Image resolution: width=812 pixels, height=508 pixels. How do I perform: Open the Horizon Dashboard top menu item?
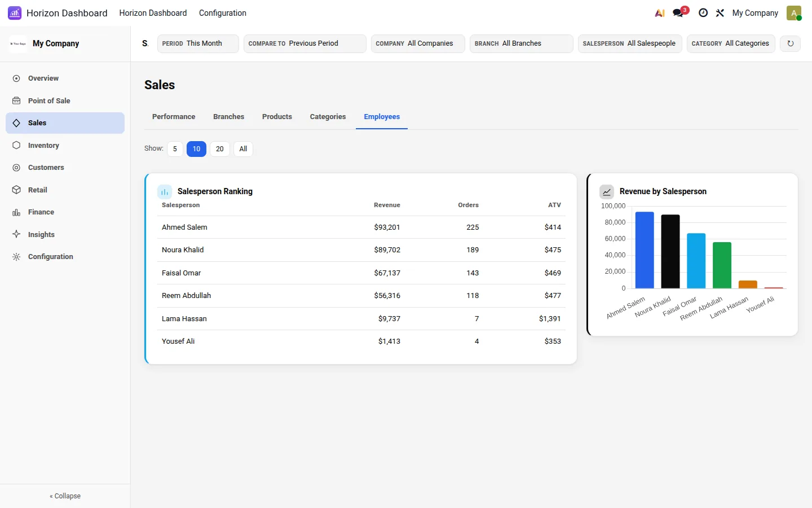(x=153, y=13)
